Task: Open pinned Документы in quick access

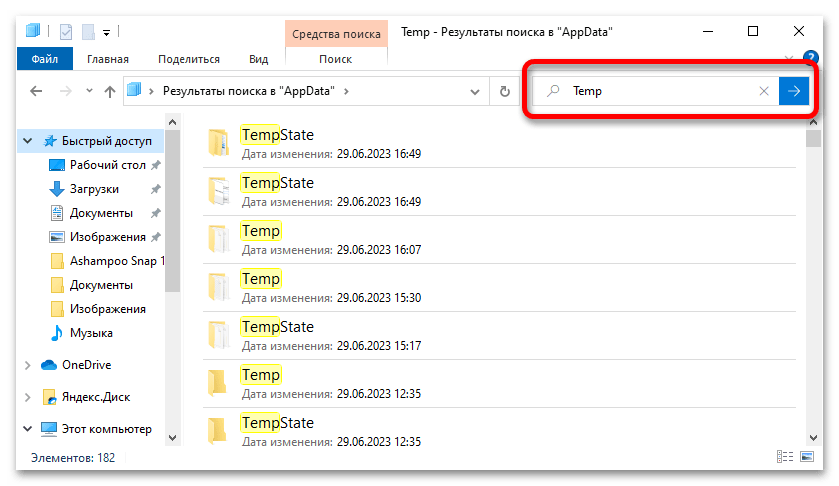Action: (x=101, y=213)
